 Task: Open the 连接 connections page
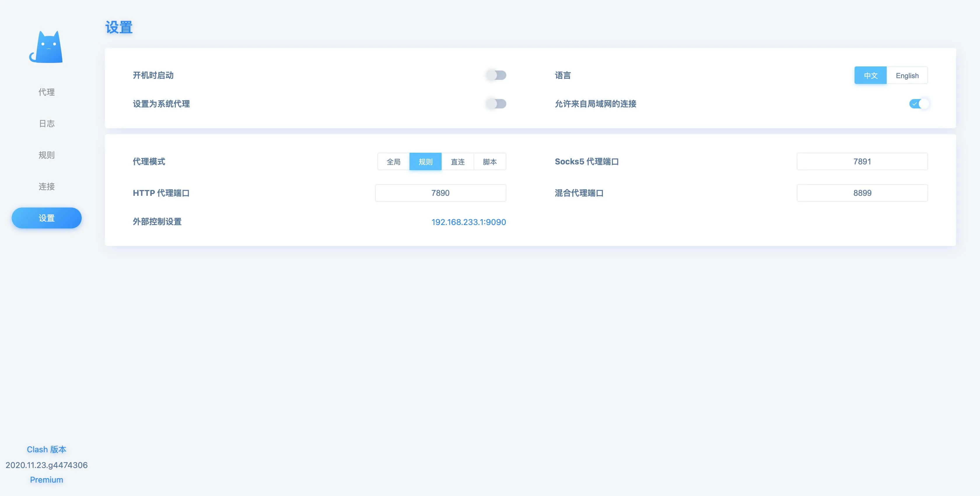46,187
